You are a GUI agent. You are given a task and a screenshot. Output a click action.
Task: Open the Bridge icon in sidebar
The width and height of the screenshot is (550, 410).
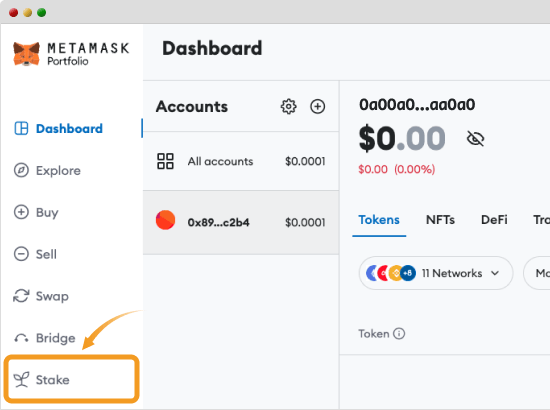[21, 338]
